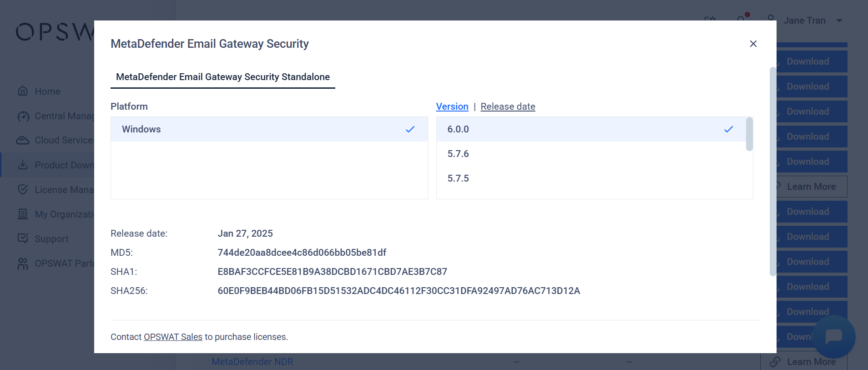Click the version list scrollbar thumb
Image resolution: width=868 pixels, height=370 pixels.
coord(749,134)
